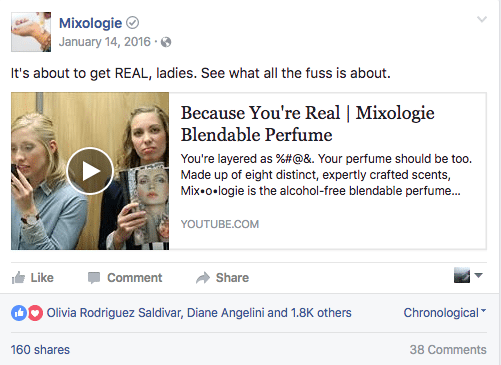Play the video in the link preview
Screen dimensions: 501x365
(x=90, y=171)
